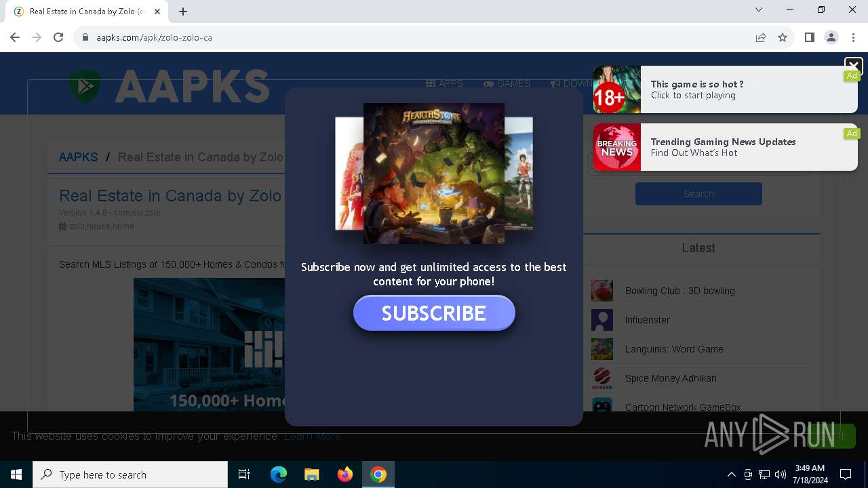This screenshot has height=488, width=868.
Task: Click 'Trending Gaming News Updates' ad text
Action: (x=723, y=142)
